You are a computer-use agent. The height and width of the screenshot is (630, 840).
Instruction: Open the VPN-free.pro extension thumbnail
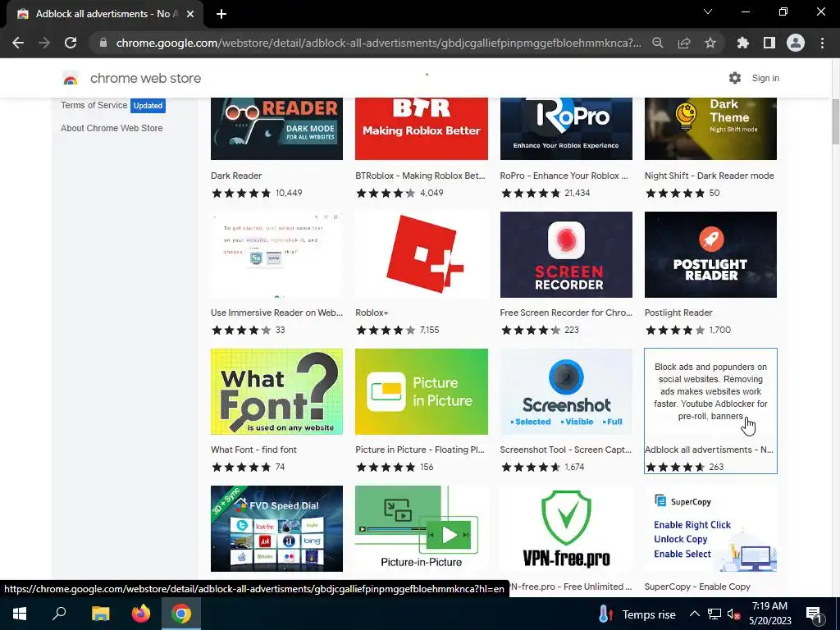coord(566,529)
